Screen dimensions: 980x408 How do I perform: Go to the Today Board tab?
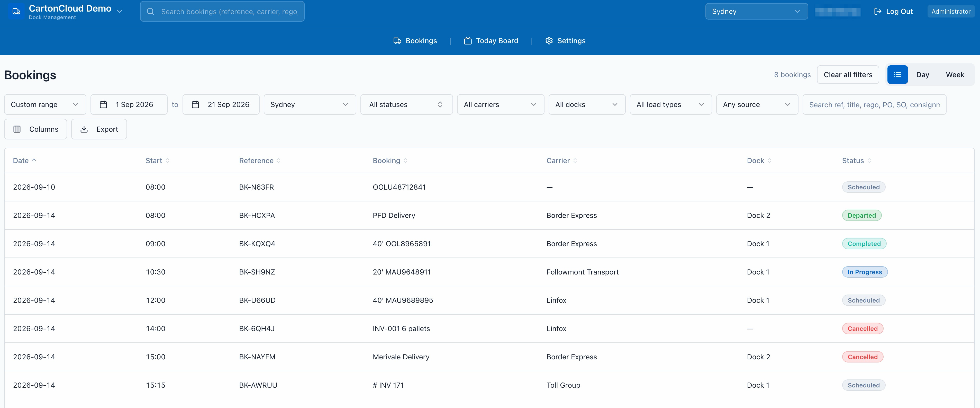[491, 41]
